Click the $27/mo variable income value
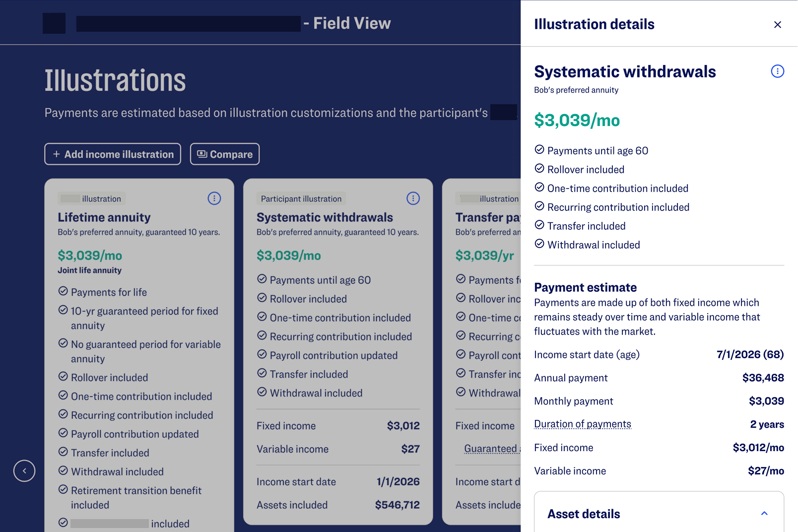This screenshot has width=798, height=532. click(766, 471)
